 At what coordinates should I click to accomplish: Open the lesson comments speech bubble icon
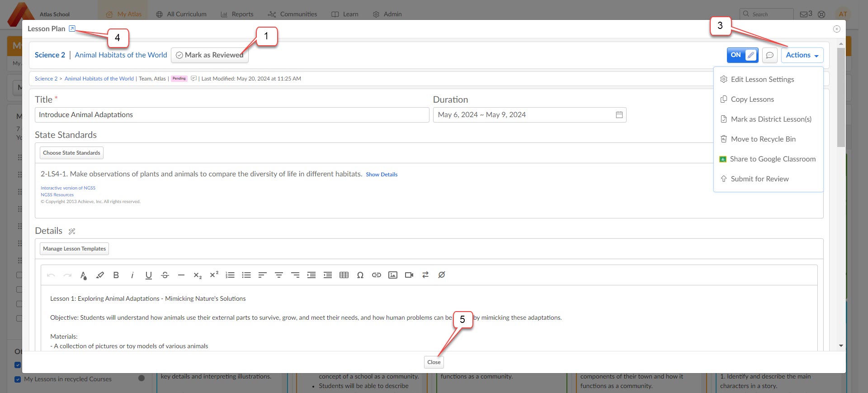769,55
